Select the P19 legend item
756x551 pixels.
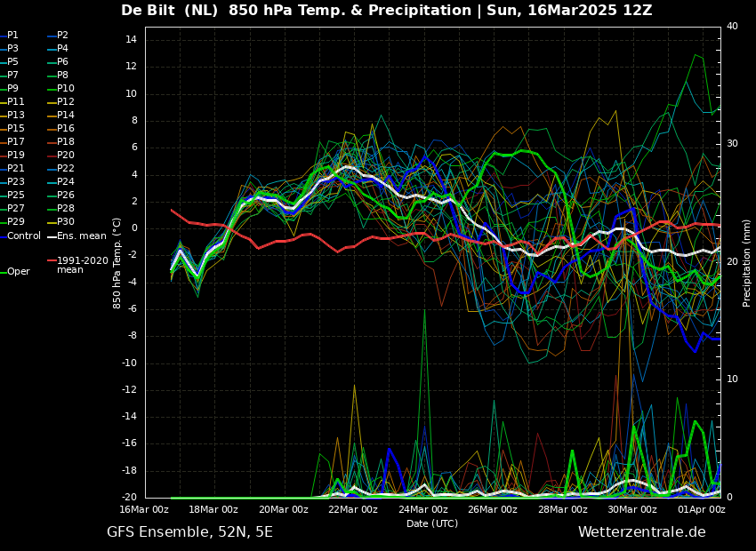coord(16,156)
